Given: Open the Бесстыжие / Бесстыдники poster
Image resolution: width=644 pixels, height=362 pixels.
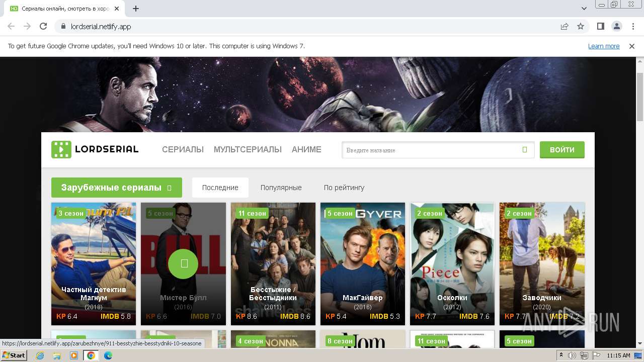Looking at the screenshot, I should point(273,264).
